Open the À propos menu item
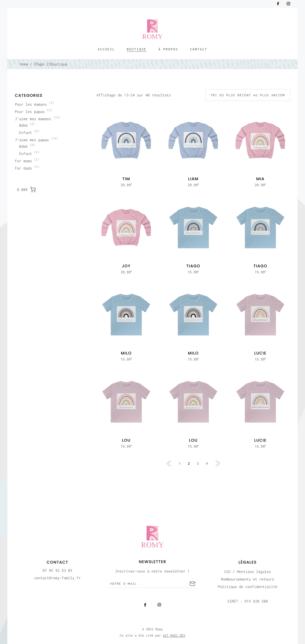Screen dimensions: 305x644 (x=168, y=49)
